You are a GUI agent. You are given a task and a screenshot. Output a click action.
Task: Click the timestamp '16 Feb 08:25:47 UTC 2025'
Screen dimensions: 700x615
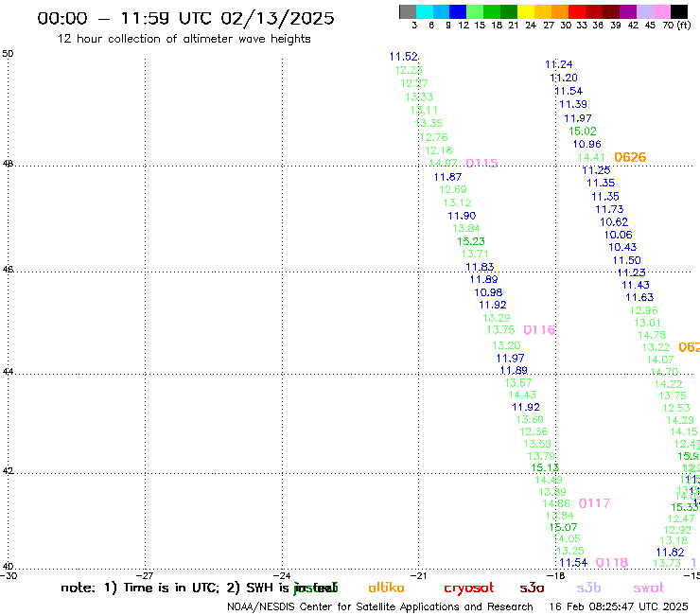(x=619, y=606)
